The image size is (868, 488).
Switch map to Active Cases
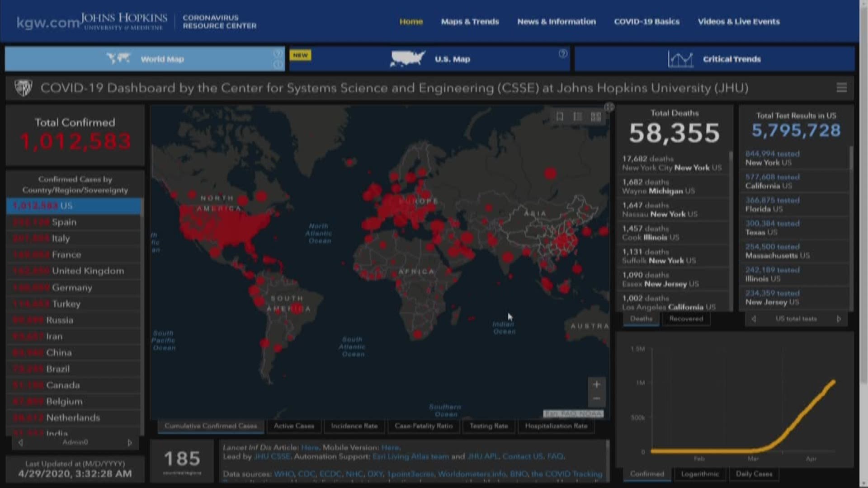coord(294,426)
